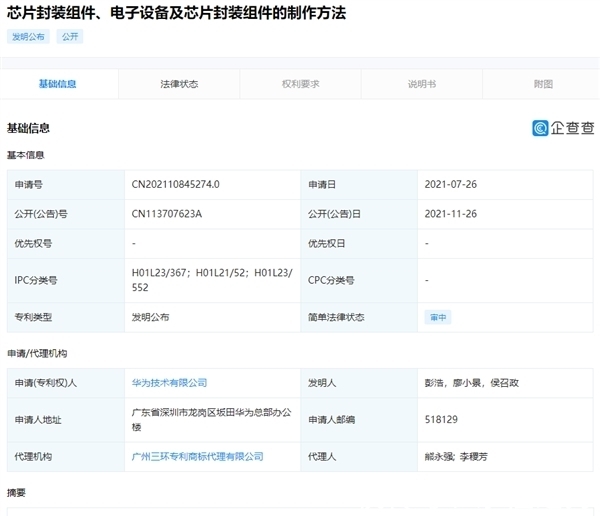The height and width of the screenshot is (516, 600).
Task: Click the 申请/代理机构 section label
Action: [x=37, y=353]
